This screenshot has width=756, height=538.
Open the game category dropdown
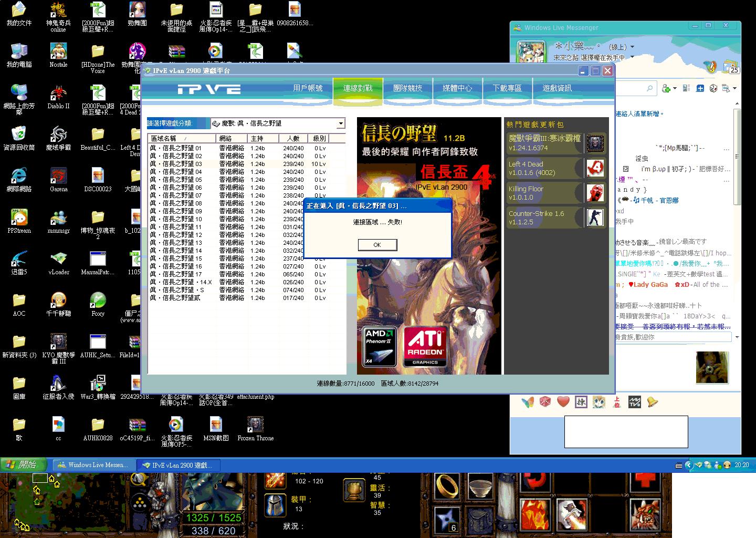point(341,123)
